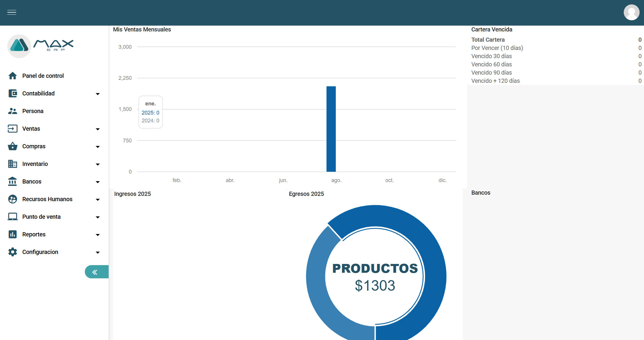
Task: Expand the Recursos Humanos dropdown arrow
Action: 98,200
